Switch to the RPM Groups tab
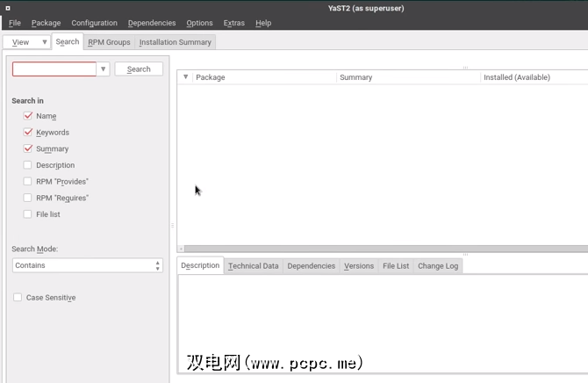588x383 pixels. (109, 42)
